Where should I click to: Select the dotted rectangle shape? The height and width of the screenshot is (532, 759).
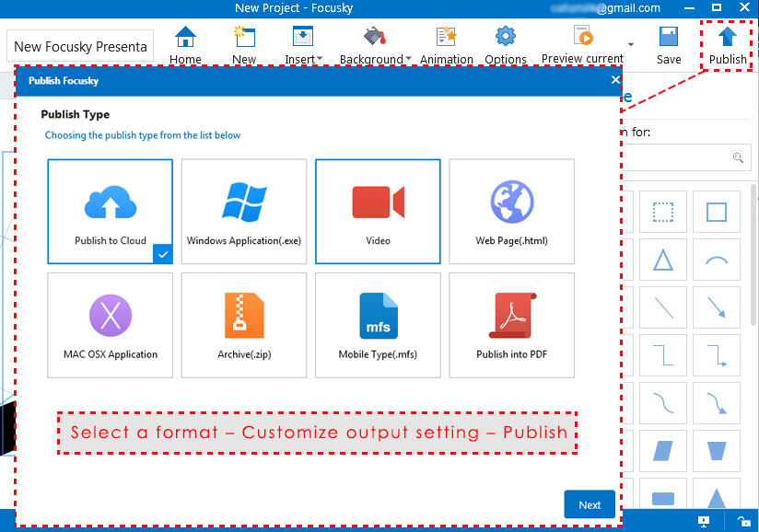(x=663, y=212)
